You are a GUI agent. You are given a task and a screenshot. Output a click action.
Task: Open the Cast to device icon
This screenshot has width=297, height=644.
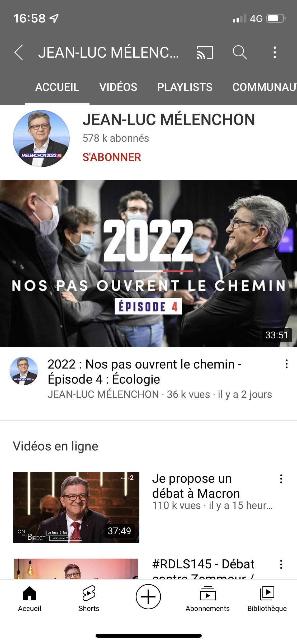pos(205,52)
